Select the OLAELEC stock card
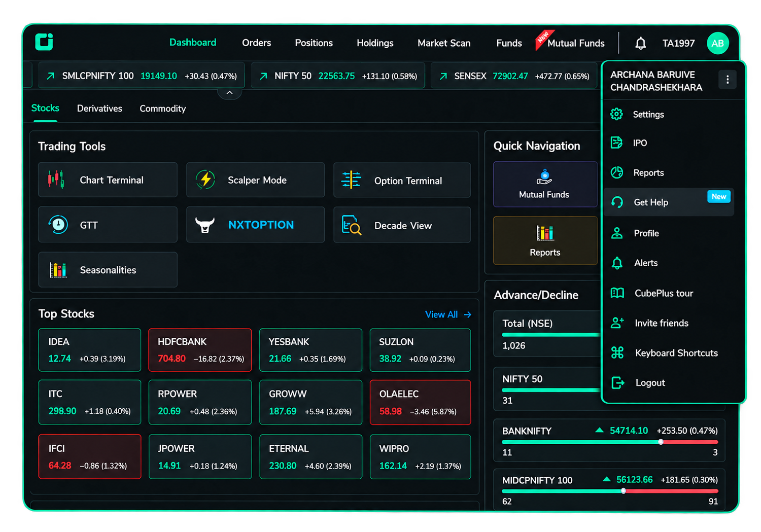The height and width of the screenshot is (532, 761). (421, 402)
